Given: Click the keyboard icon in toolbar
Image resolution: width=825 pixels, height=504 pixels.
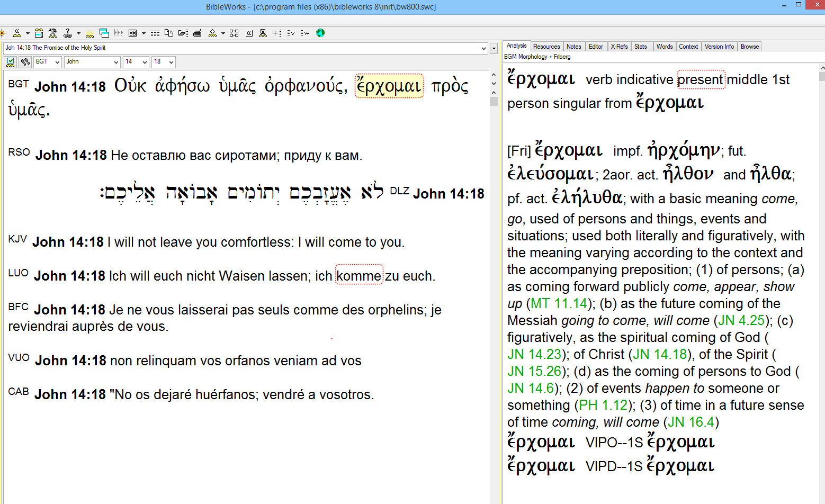Looking at the screenshot, I should tap(198, 33).
